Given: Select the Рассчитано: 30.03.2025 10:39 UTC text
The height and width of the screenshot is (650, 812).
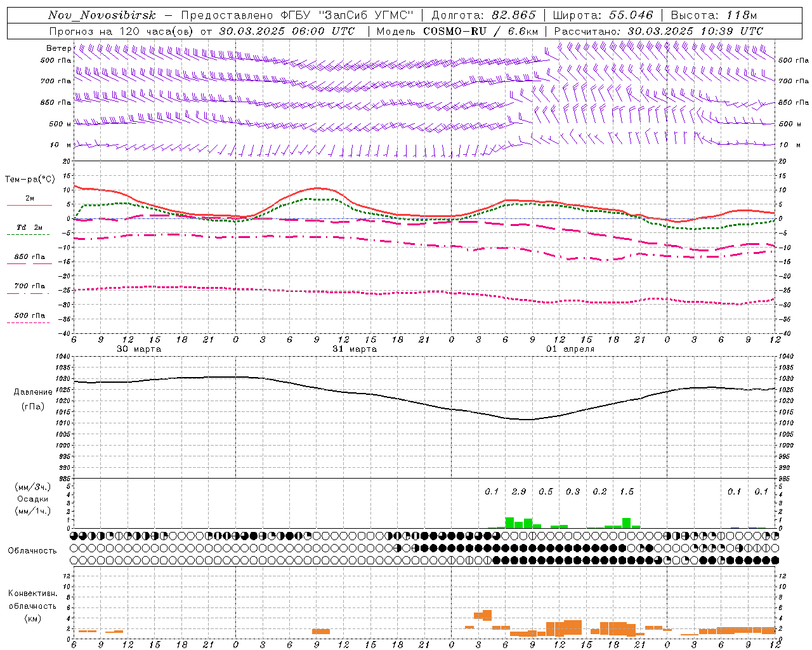Looking at the screenshot, I should click(x=658, y=31).
